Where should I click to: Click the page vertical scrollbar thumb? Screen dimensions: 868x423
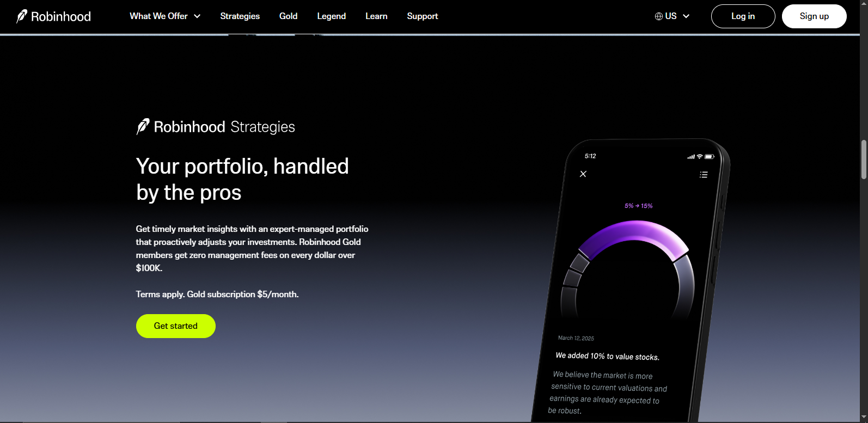(x=864, y=160)
